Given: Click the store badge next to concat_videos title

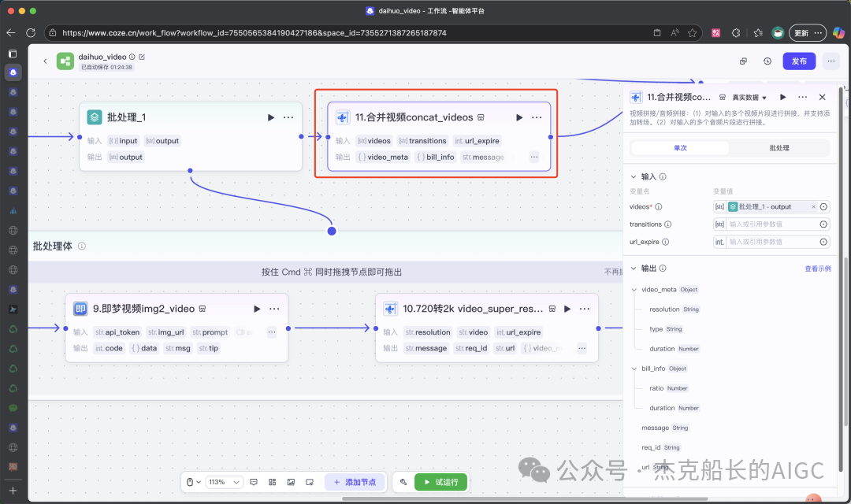Looking at the screenshot, I should click(481, 117).
